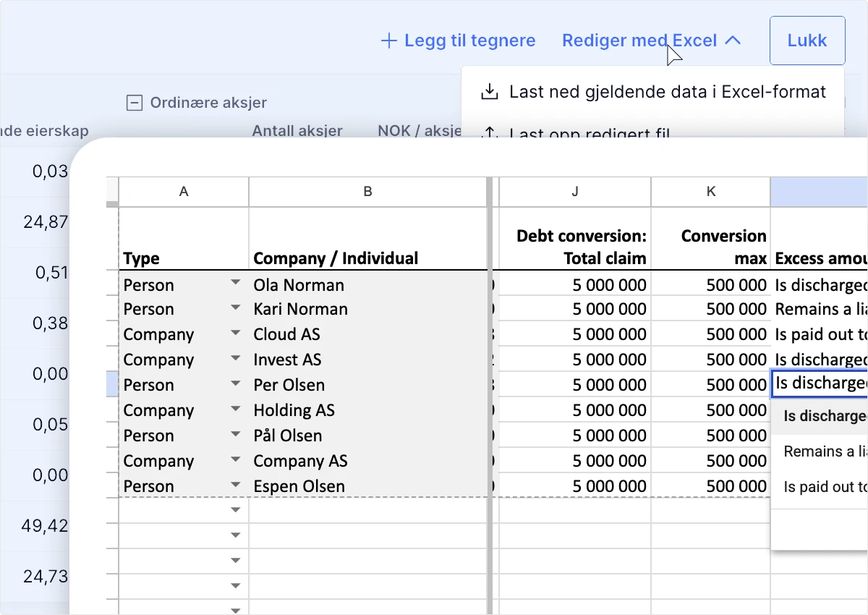Screen dimensions: 868x615
Task: Click the 'Holding AS' cell
Action: (368, 410)
